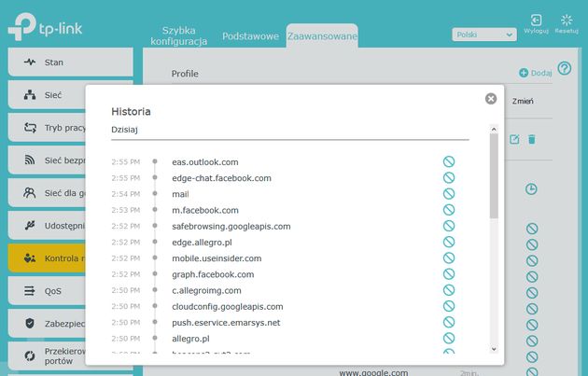Image resolution: width=588 pixels, height=376 pixels.
Task: Click scrollbar down arrow in Historia
Action: 494,349
